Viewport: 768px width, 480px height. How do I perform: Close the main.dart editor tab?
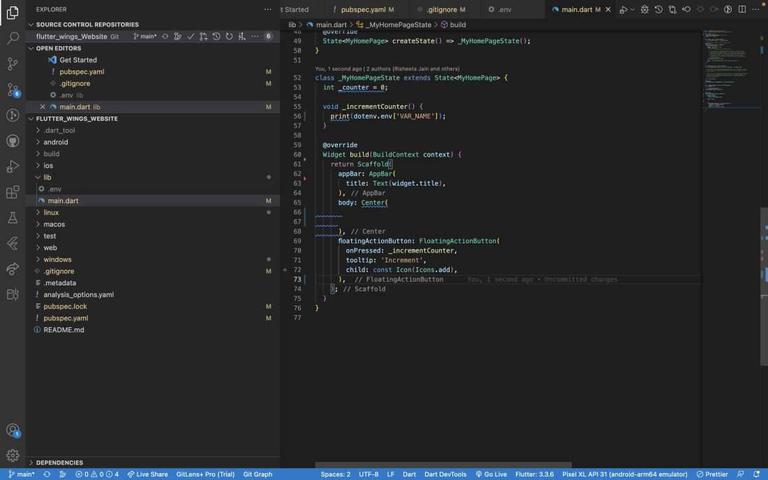[608, 9]
